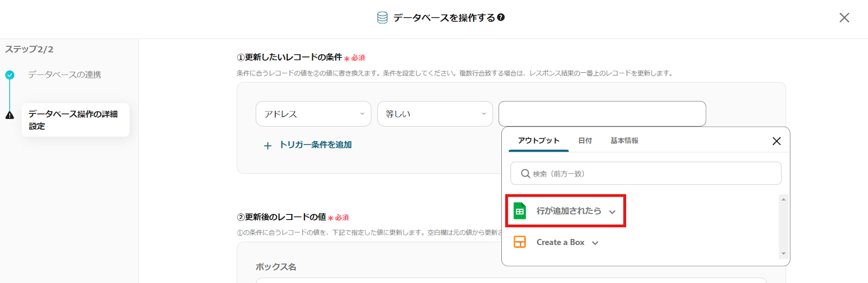868x283 pixels.
Task: Click the green Google Sheets icon
Action: [x=520, y=211]
